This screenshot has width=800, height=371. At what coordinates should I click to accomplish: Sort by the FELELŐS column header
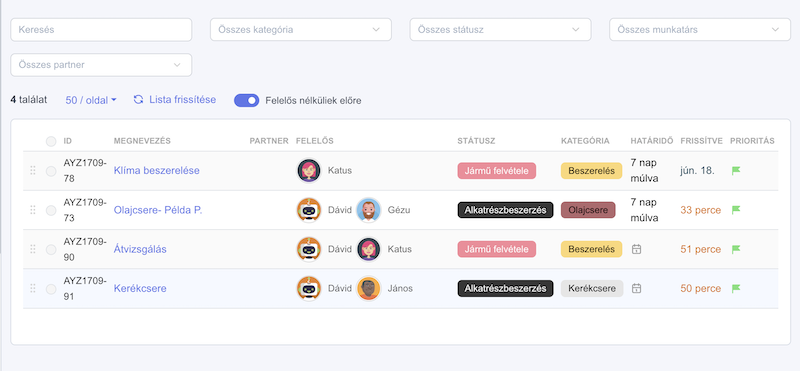click(x=314, y=141)
